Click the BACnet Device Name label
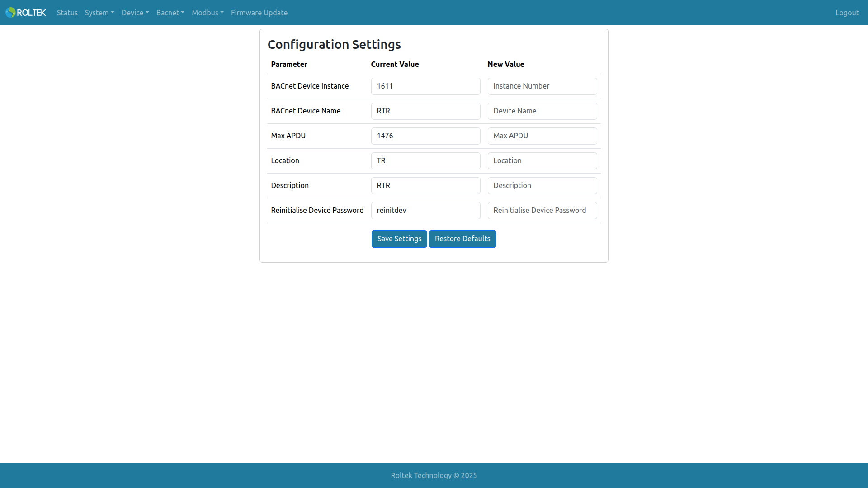868x488 pixels. tap(306, 111)
